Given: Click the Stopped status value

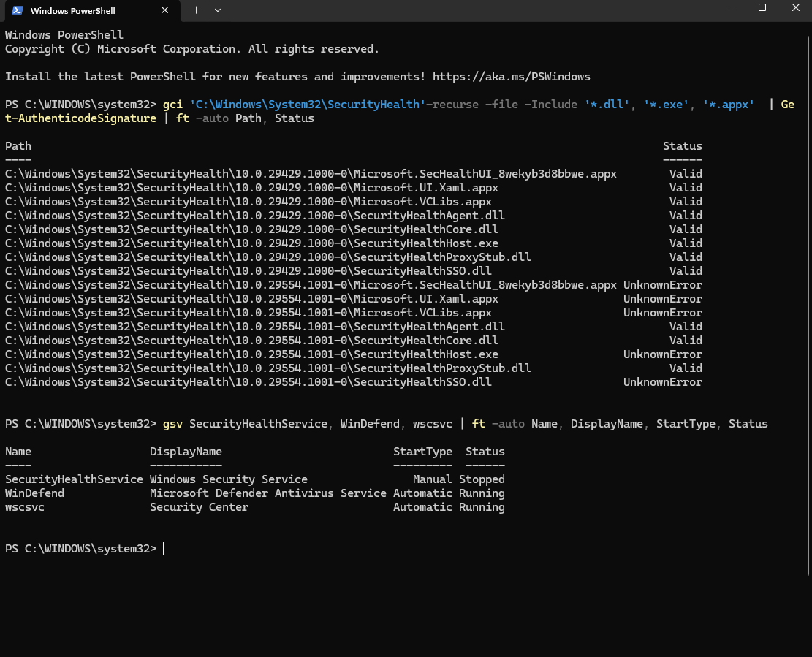Looking at the screenshot, I should [482, 479].
